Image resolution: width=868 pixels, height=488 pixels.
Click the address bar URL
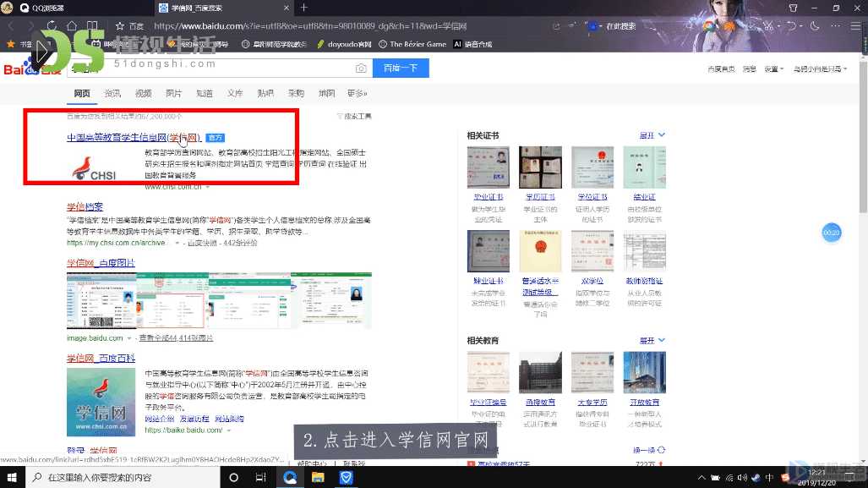coord(310,26)
